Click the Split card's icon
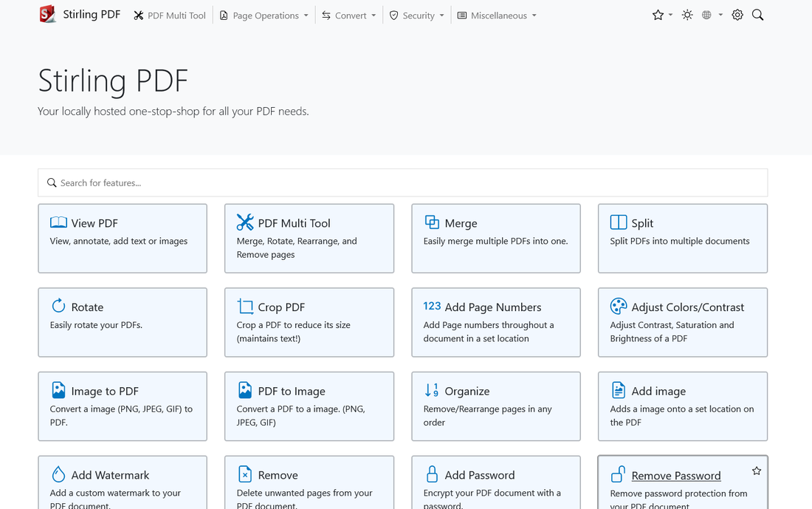812x509 pixels. [619, 222]
